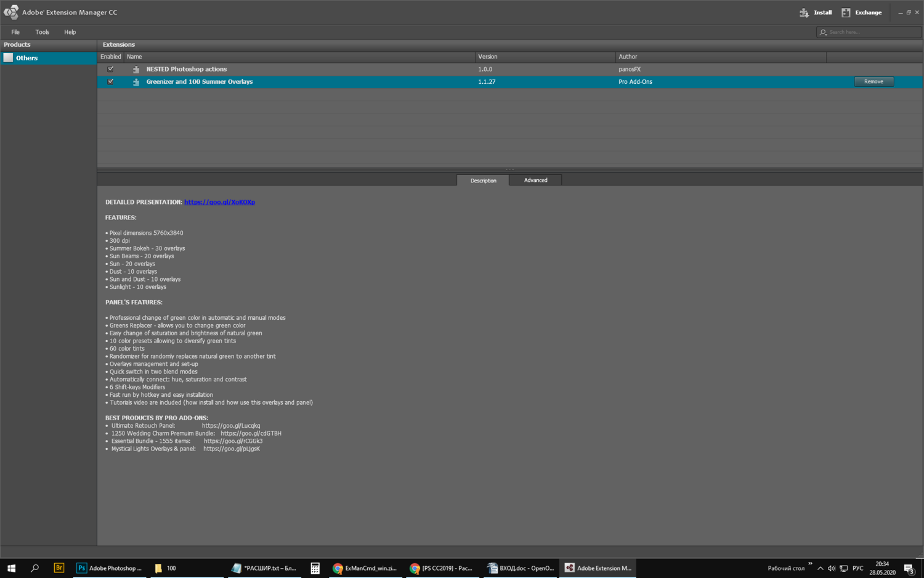Switch to the Advanced tab
Viewport: 924px width, 578px height.
535,180
